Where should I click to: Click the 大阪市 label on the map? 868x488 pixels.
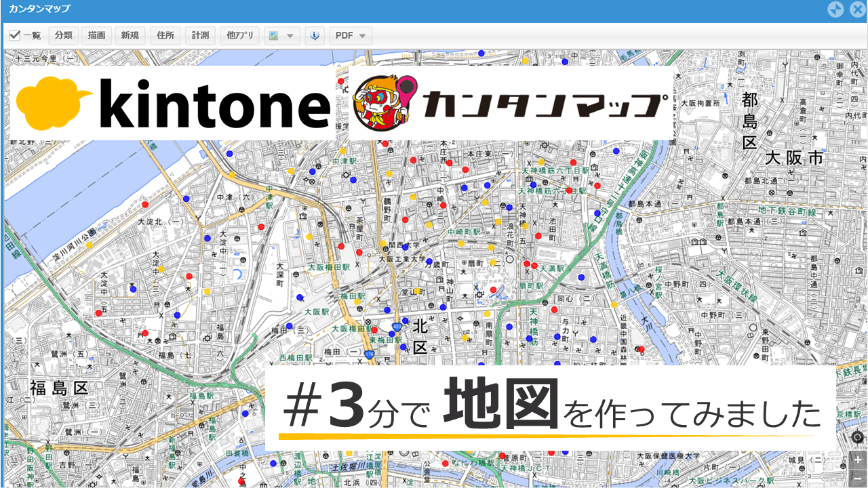pos(794,159)
